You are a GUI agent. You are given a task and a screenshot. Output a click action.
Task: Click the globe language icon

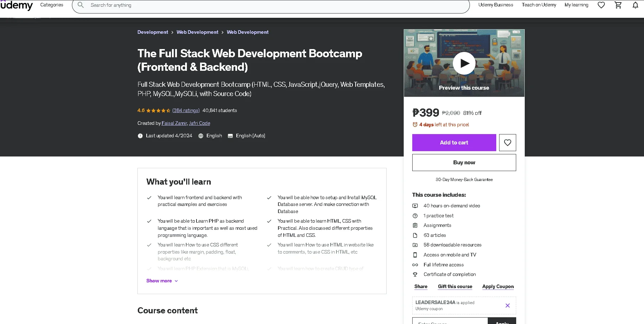[x=201, y=136]
